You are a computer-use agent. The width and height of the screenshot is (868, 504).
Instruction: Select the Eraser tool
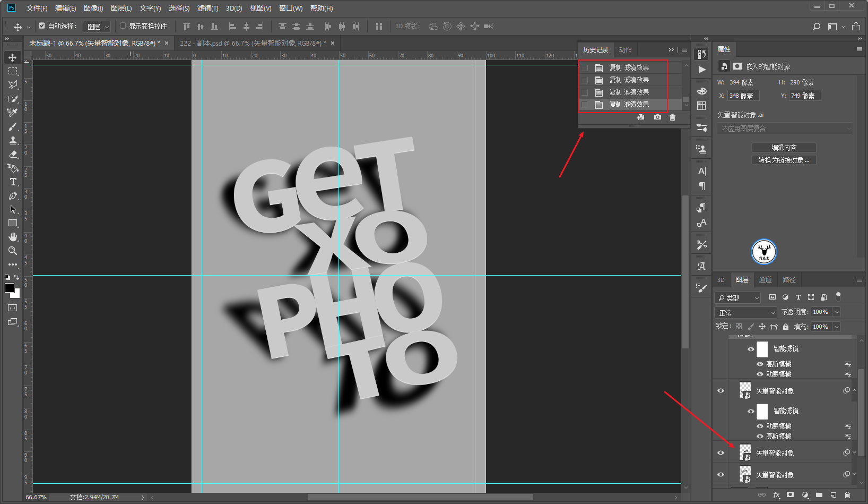pos(13,154)
